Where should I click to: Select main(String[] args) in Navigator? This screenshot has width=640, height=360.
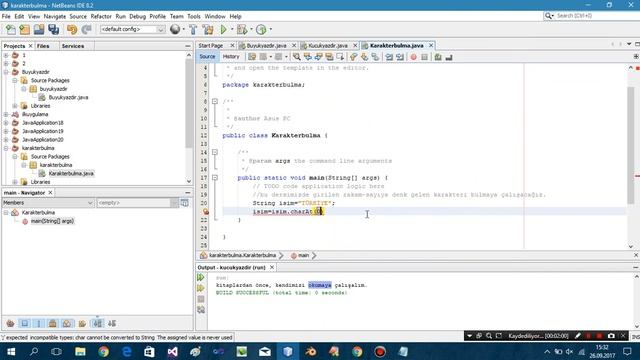tap(52, 221)
